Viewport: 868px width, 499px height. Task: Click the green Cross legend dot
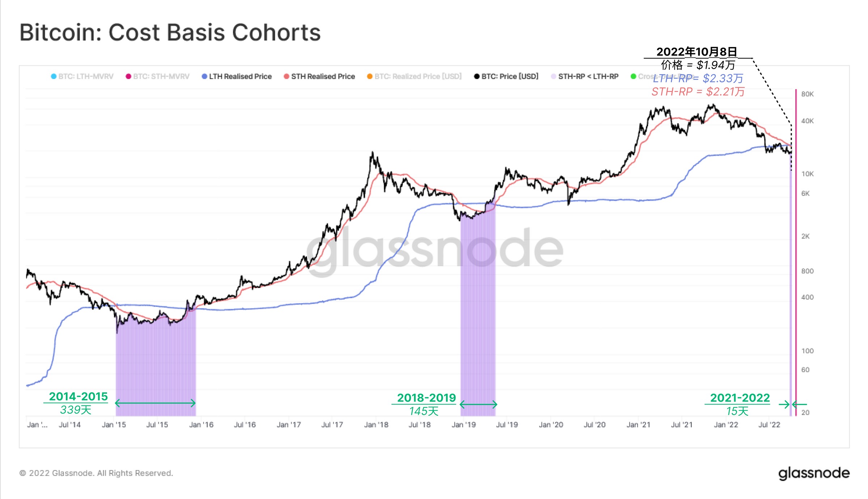coord(633,76)
